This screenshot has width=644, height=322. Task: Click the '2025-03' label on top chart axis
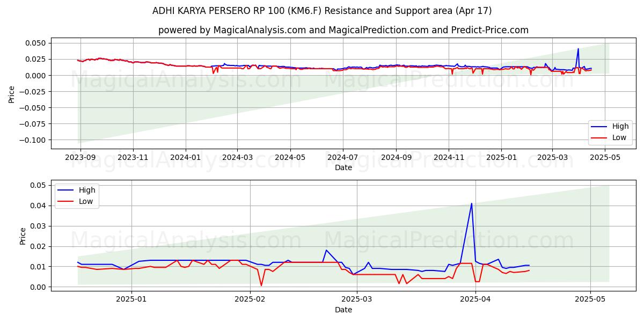tap(552, 157)
